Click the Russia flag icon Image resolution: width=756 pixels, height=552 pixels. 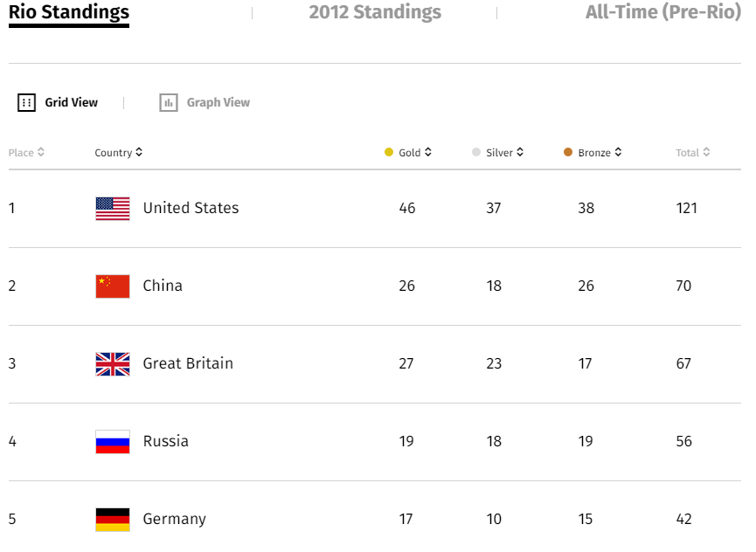coord(113,442)
